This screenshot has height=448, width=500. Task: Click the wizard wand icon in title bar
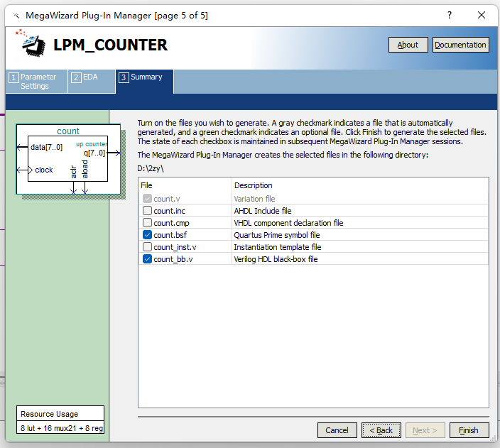click(x=16, y=16)
